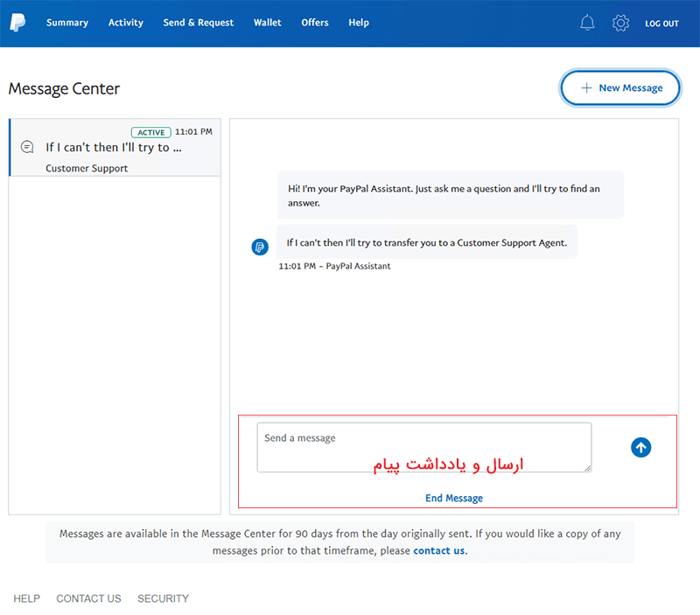Click the 11:01 PM time in conversation list
Viewport: 700px width, 615px height.
click(193, 131)
